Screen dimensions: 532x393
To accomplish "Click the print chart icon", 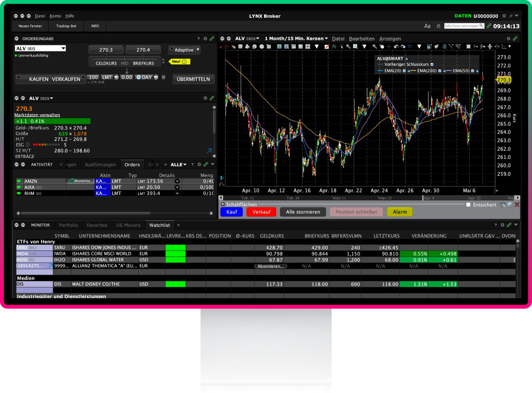I will click(247, 46).
